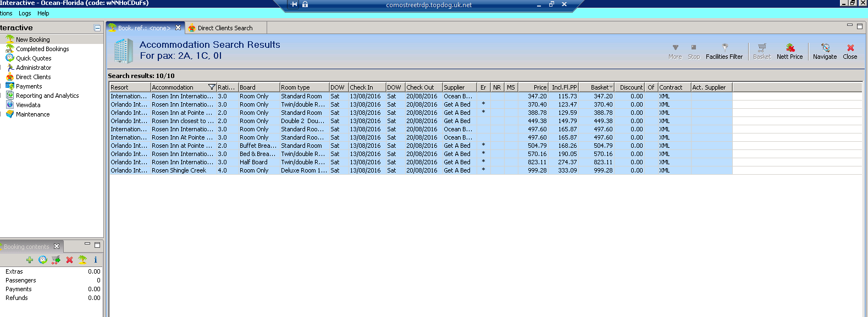Screen dimensions: 868x317
Task: Open the Help menu
Action: [43, 13]
